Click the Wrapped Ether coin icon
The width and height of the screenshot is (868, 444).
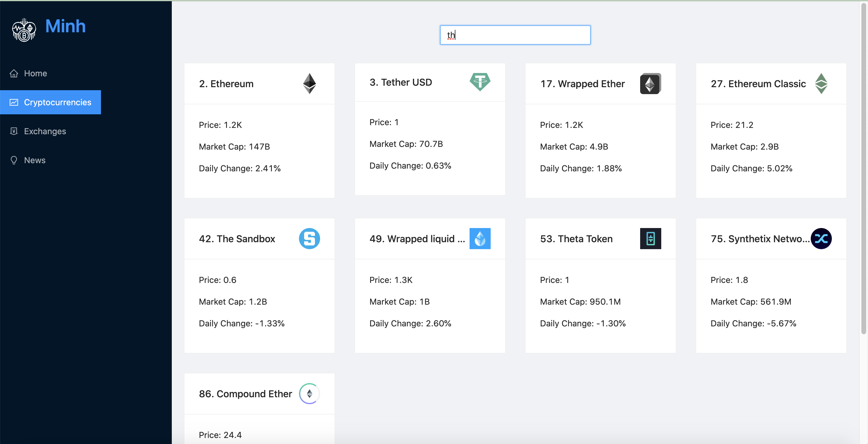[650, 83]
